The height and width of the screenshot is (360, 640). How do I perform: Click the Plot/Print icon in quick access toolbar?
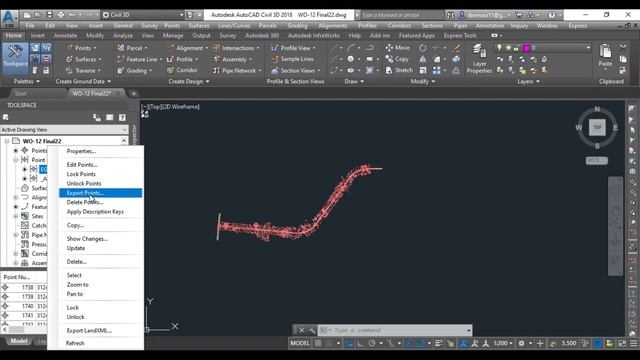click(x=60, y=15)
